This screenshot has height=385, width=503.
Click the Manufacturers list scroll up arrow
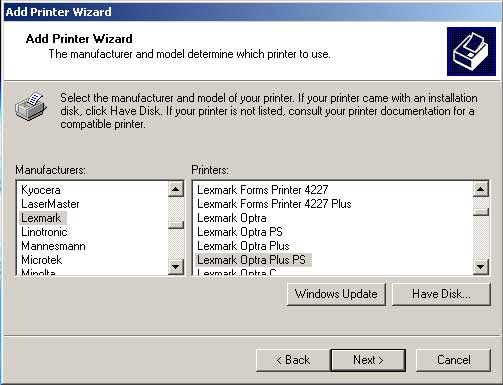click(176, 189)
